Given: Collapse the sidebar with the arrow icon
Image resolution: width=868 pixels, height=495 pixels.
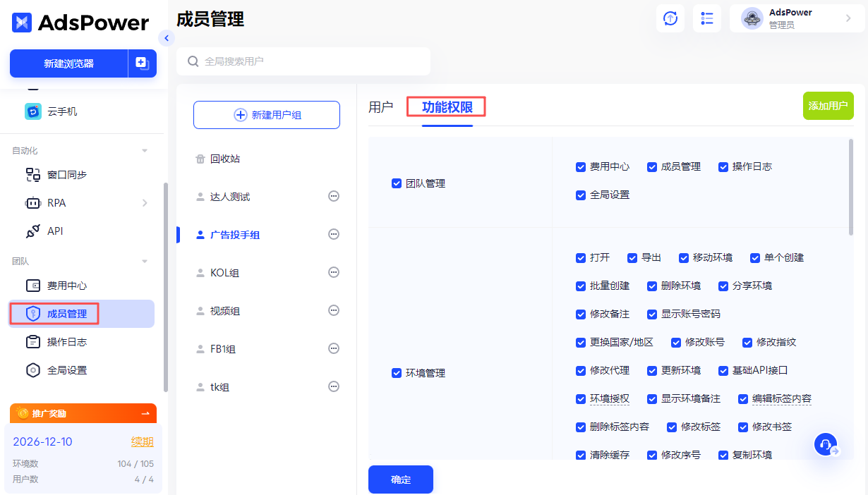Looking at the screenshot, I should (167, 38).
